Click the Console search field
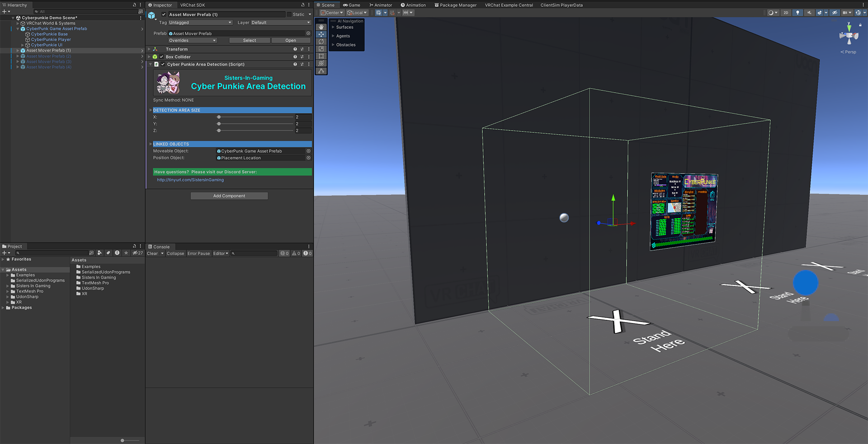 254,253
